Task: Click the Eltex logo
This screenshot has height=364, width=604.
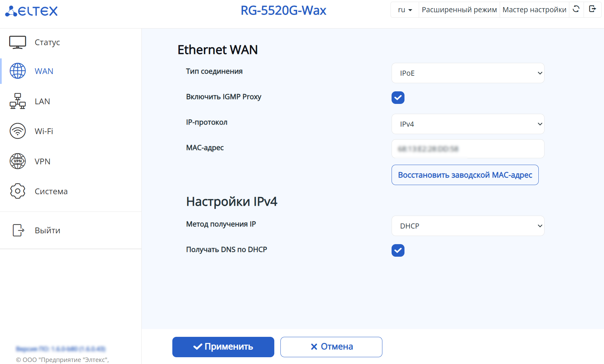Action: 32,11
